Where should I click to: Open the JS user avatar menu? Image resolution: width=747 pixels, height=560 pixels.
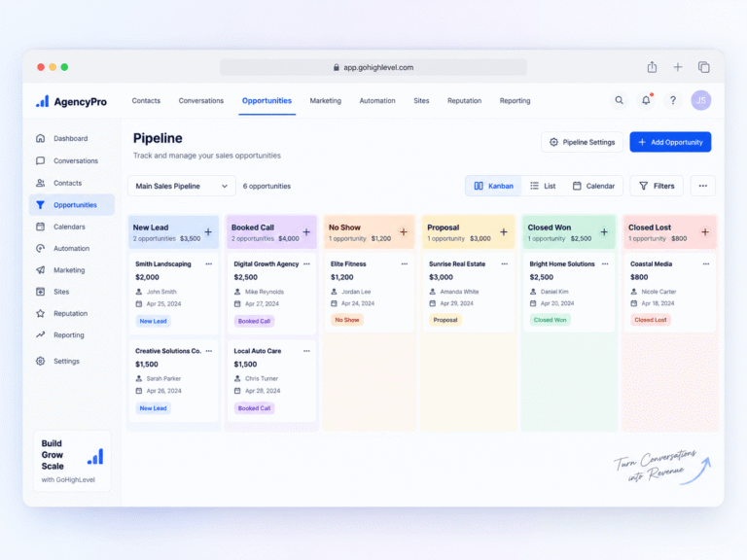point(700,100)
